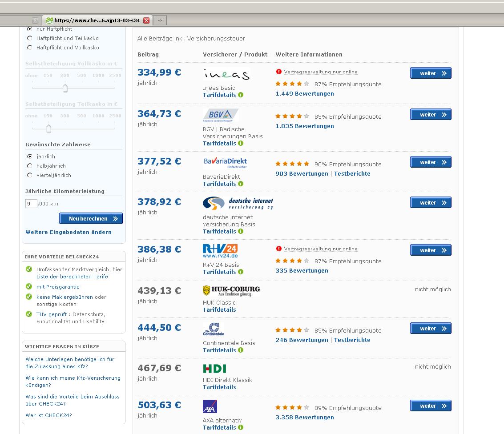Open the 1.449 Bewertungen link

[x=304, y=94]
